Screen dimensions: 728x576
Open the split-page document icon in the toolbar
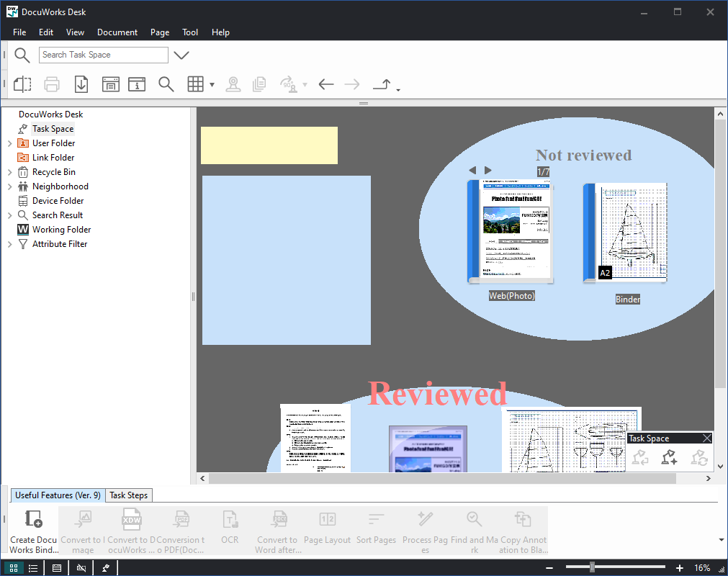22,84
